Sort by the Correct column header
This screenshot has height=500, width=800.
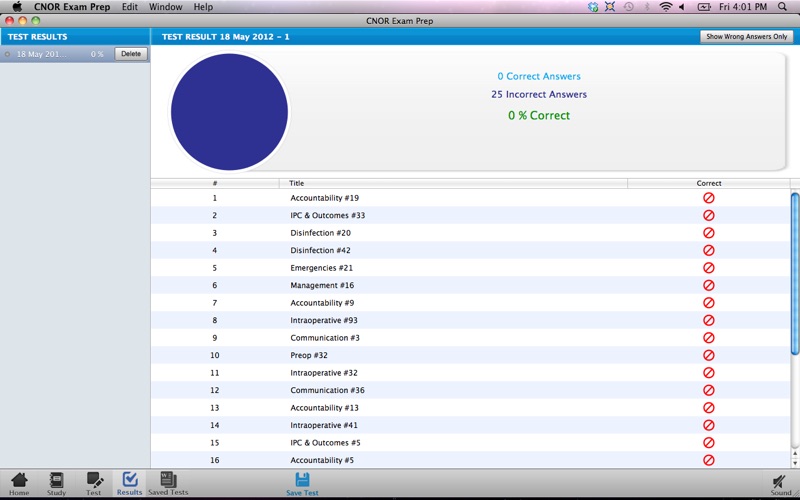pyautogui.click(x=709, y=183)
